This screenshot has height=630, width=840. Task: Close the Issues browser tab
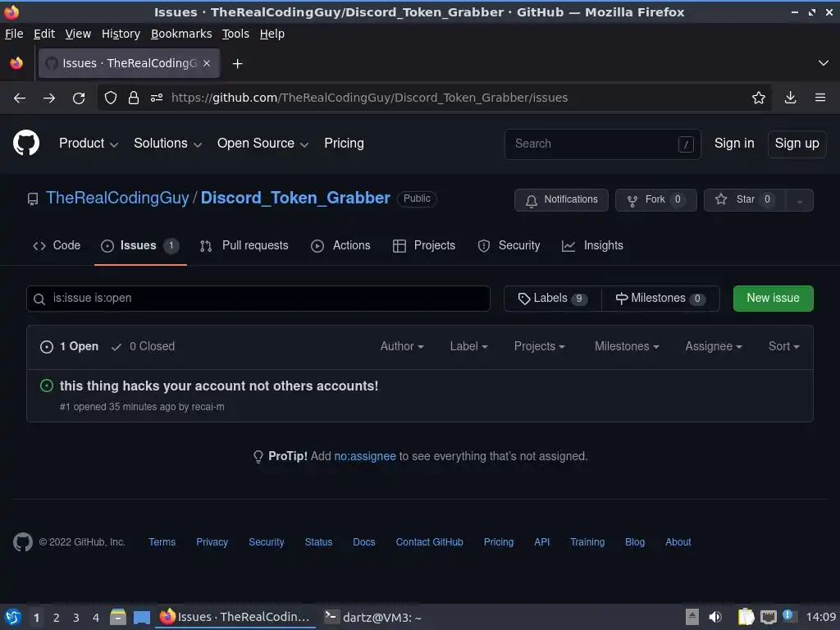[x=207, y=63]
